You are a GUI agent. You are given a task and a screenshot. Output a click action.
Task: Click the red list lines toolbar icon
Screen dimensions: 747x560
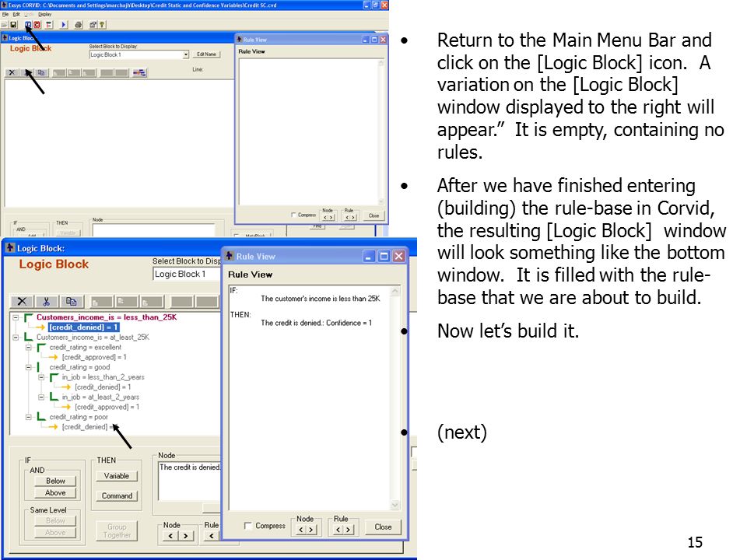48,25
